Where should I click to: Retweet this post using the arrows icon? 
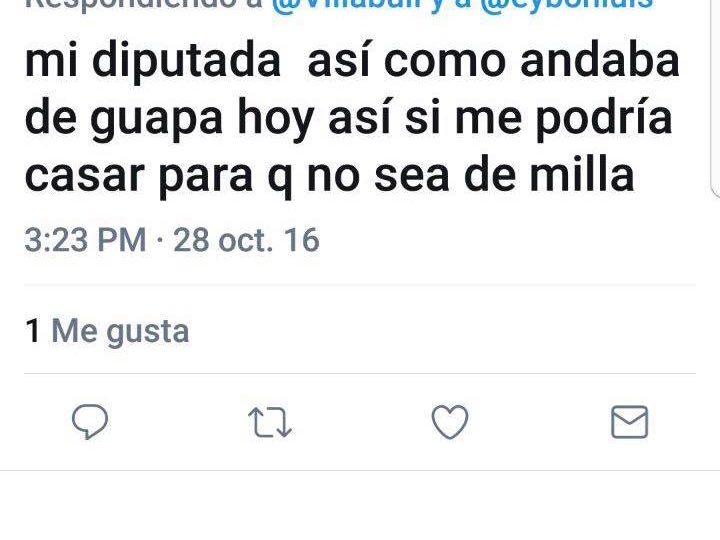pyautogui.click(x=270, y=422)
